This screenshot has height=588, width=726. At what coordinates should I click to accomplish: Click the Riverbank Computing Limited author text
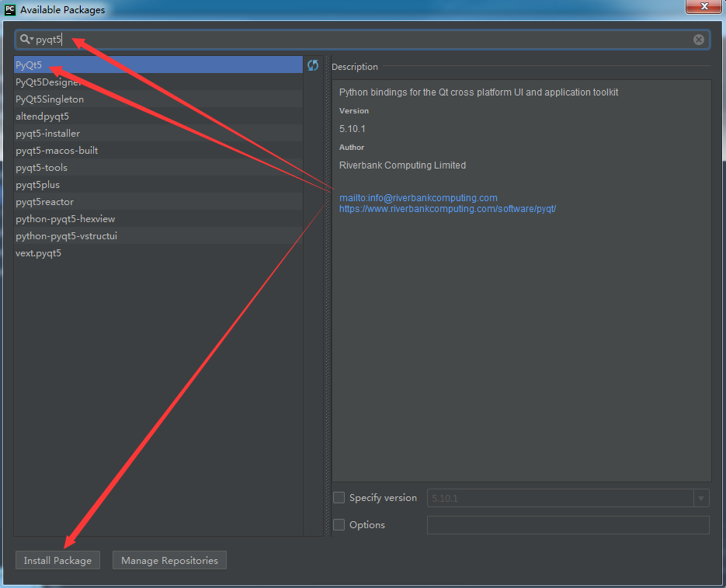(402, 165)
